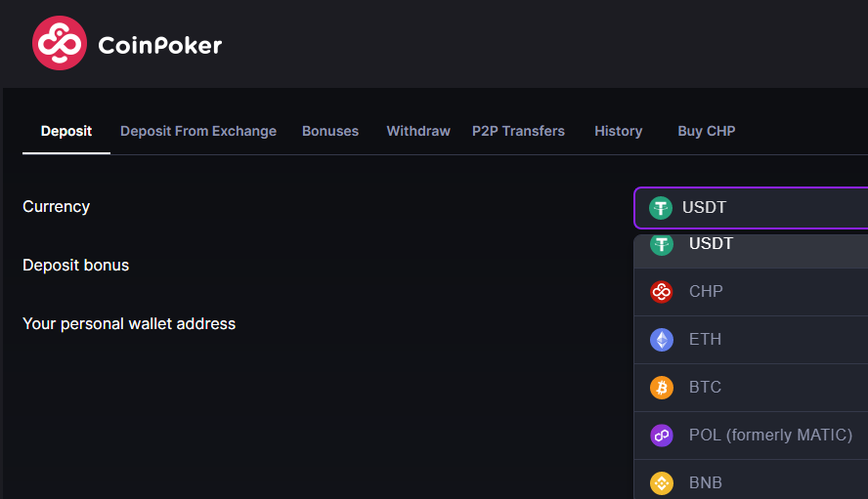Click the Currency label
The width and height of the screenshot is (868, 499).
[x=56, y=207]
